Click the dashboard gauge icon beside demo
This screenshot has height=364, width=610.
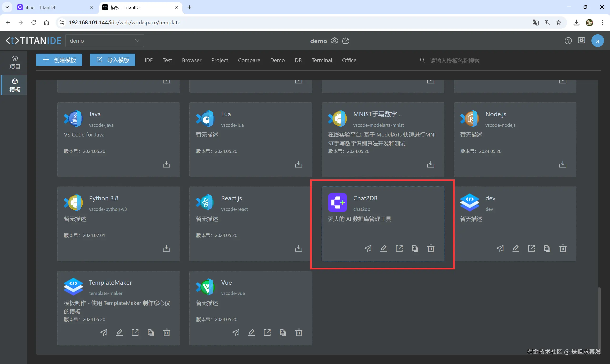(x=346, y=41)
